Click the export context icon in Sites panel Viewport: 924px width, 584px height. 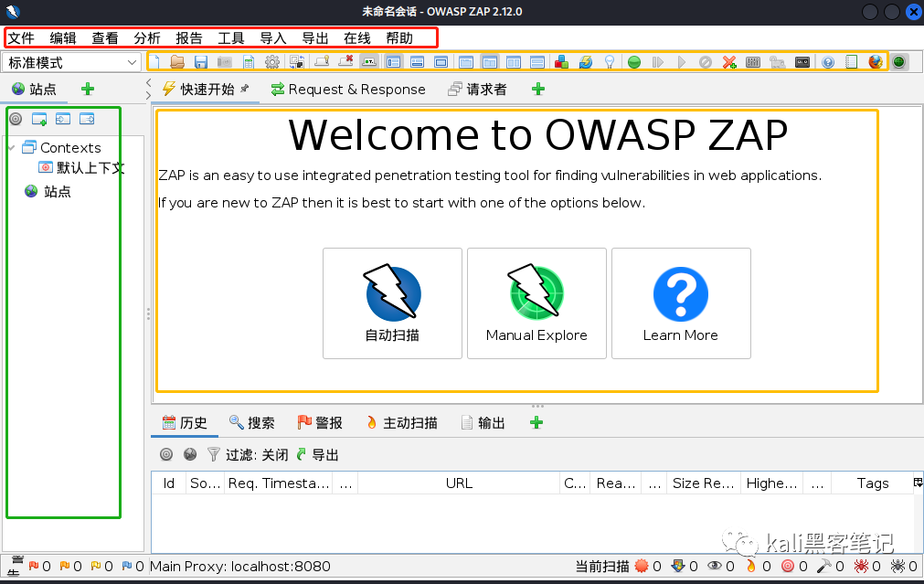coord(87,119)
